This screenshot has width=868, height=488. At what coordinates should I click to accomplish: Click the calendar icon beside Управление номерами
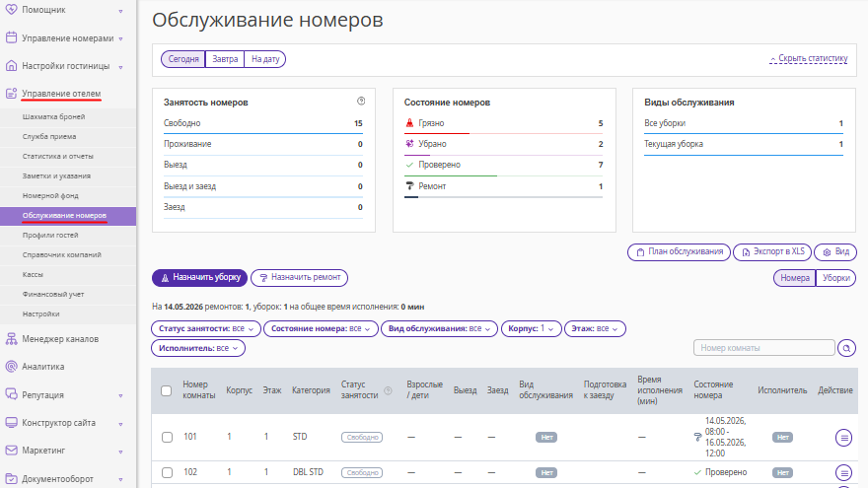[x=11, y=37]
